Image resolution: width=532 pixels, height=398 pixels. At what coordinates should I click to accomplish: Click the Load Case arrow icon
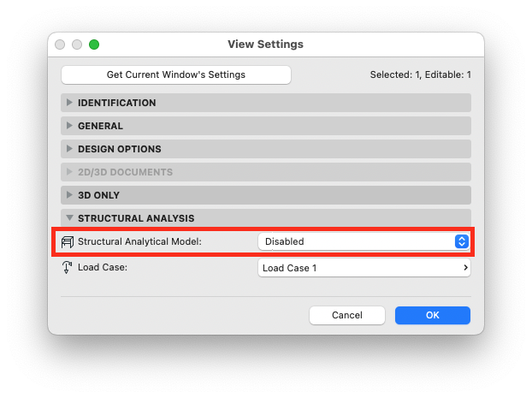pos(67,268)
